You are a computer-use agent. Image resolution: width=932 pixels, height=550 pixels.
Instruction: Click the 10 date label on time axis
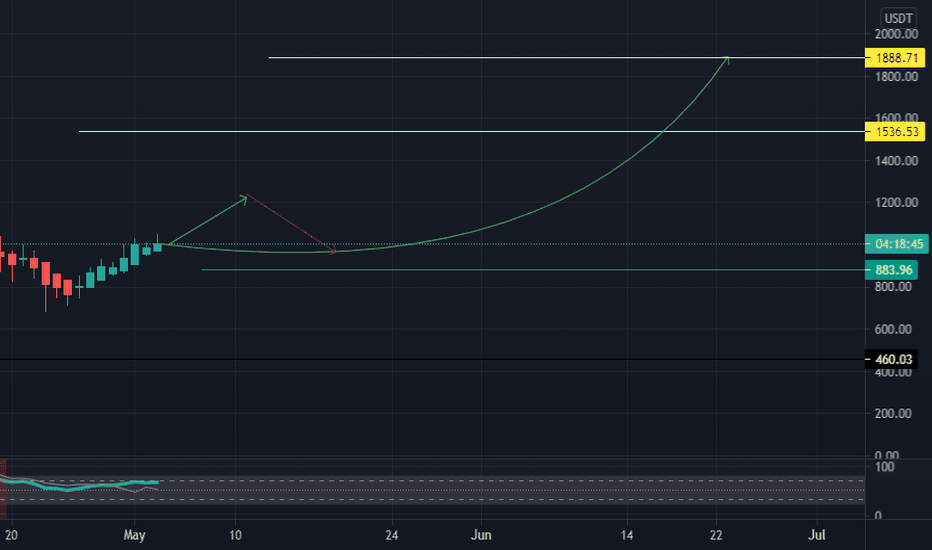coord(235,535)
